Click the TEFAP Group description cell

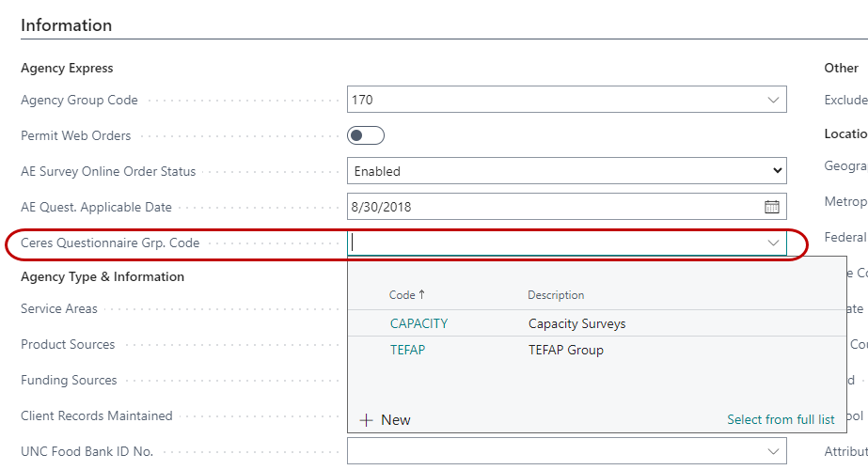click(x=565, y=350)
